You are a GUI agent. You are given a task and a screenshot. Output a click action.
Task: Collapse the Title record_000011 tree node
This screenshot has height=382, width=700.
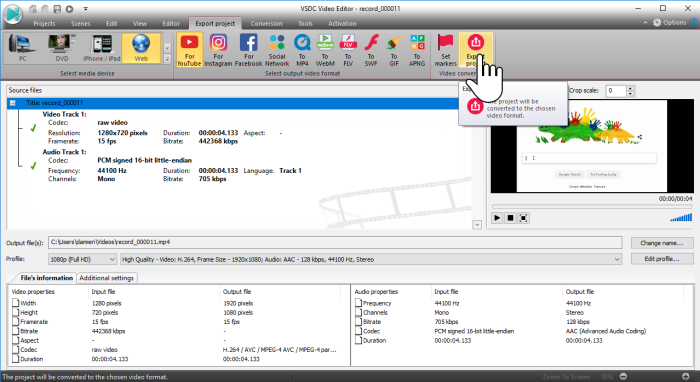pyautogui.click(x=13, y=103)
